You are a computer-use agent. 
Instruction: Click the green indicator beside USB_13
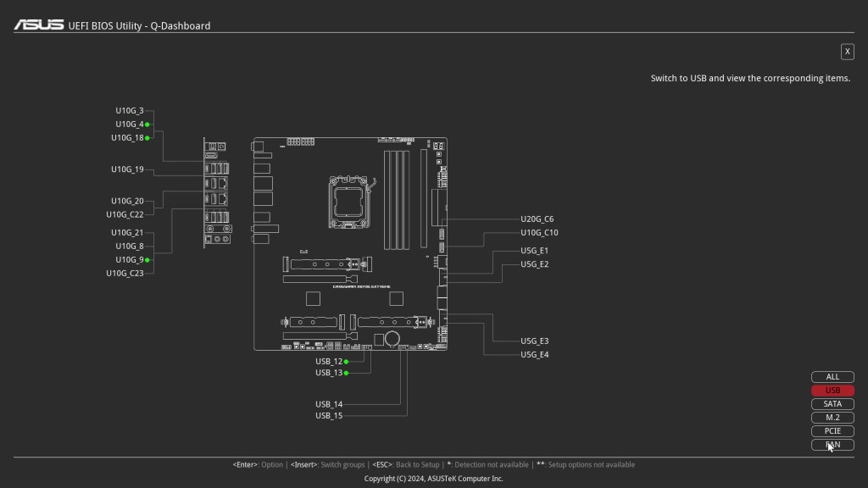coord(346,373)
